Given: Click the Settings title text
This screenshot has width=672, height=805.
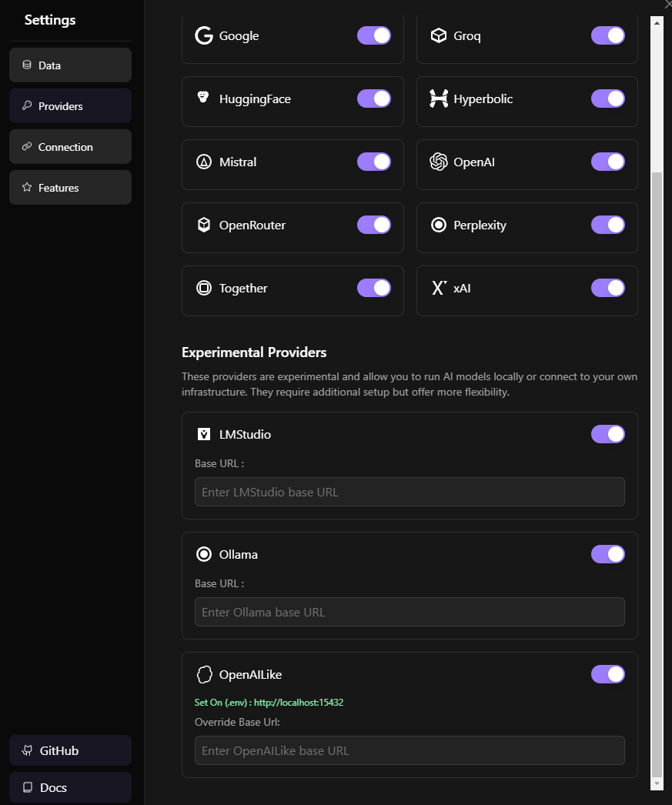Looking at the screenshot, I should pos(50,20).
